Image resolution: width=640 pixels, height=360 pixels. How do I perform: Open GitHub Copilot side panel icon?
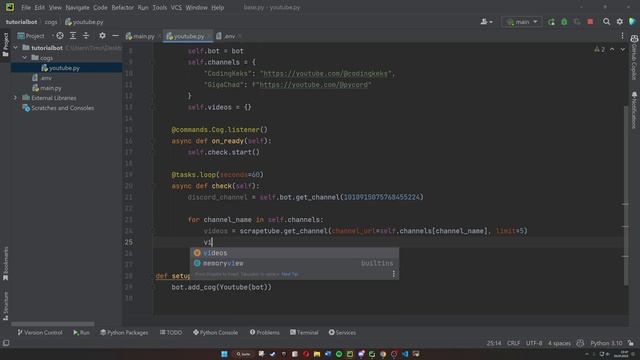pyautogui.click(x=634, y=58)
